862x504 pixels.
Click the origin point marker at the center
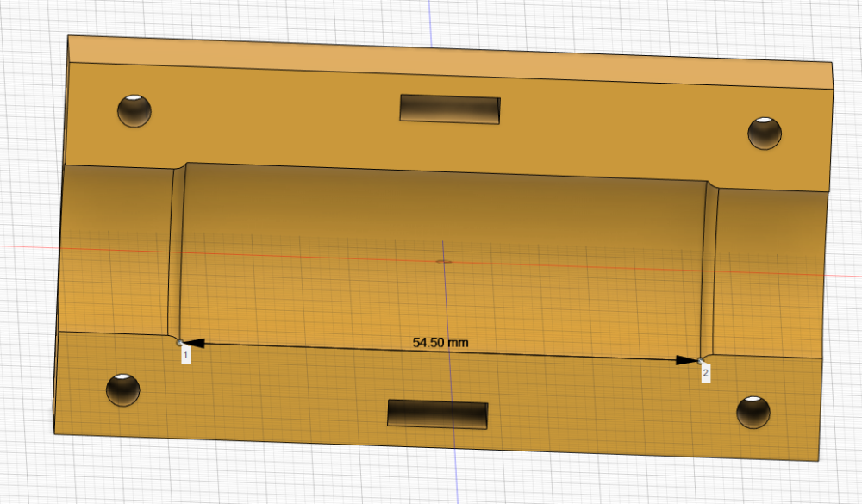tap(444, 262)
